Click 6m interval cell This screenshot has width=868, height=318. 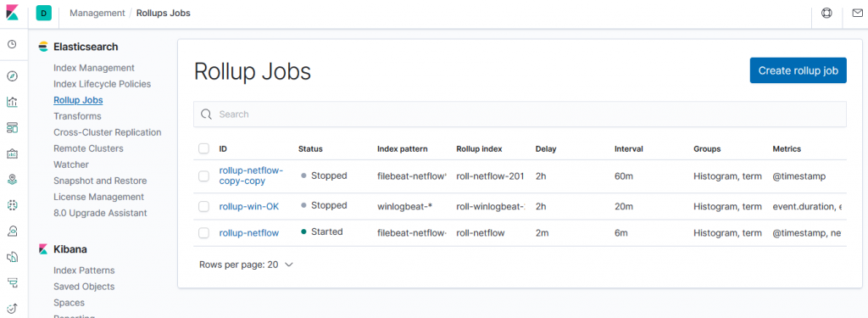621,232
